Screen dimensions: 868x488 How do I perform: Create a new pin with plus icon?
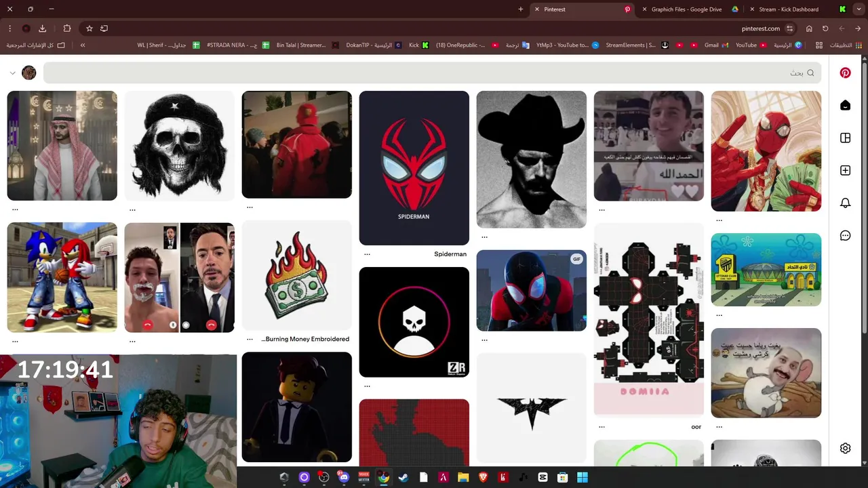click(x=845, y=170)
